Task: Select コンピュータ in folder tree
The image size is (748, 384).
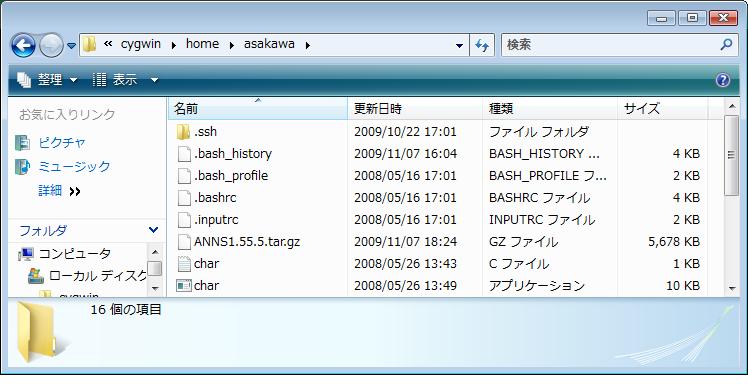Action: (x=75, y=253)
